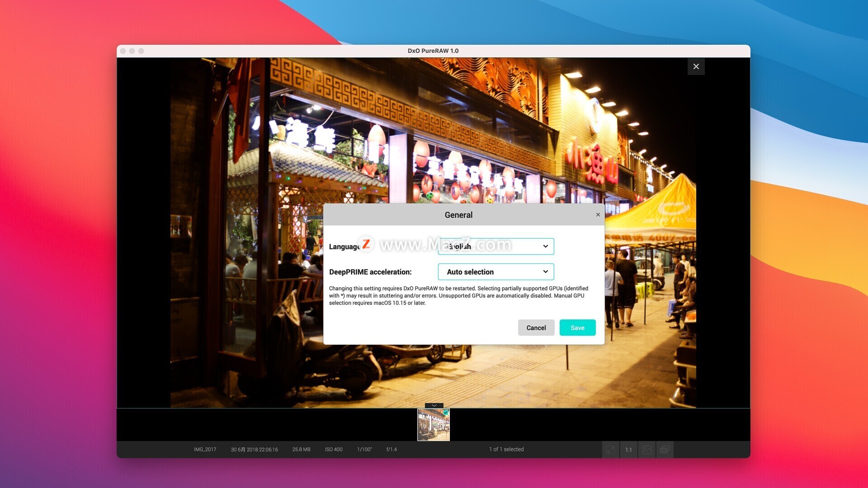Viewport: 868px width, 488px height.
Task: Click the ISO 400 value in status bar
Action: (x=334, y=450)
